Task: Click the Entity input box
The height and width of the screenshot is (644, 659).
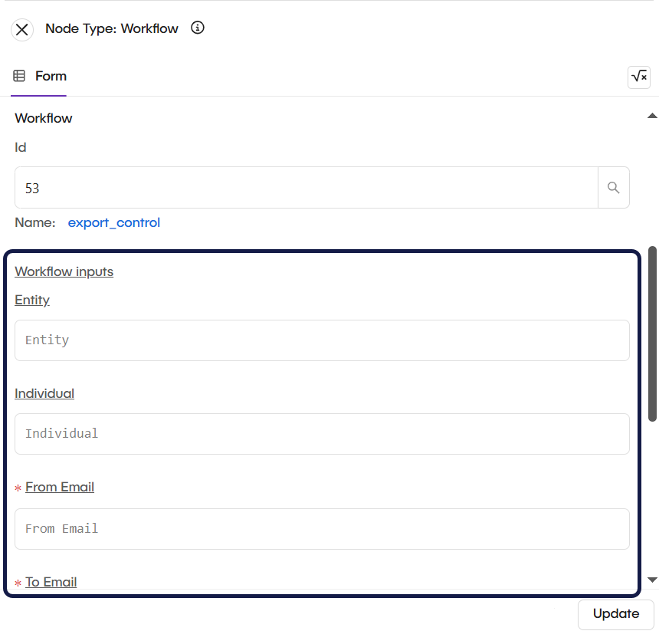Action: (x=322, y=340)
